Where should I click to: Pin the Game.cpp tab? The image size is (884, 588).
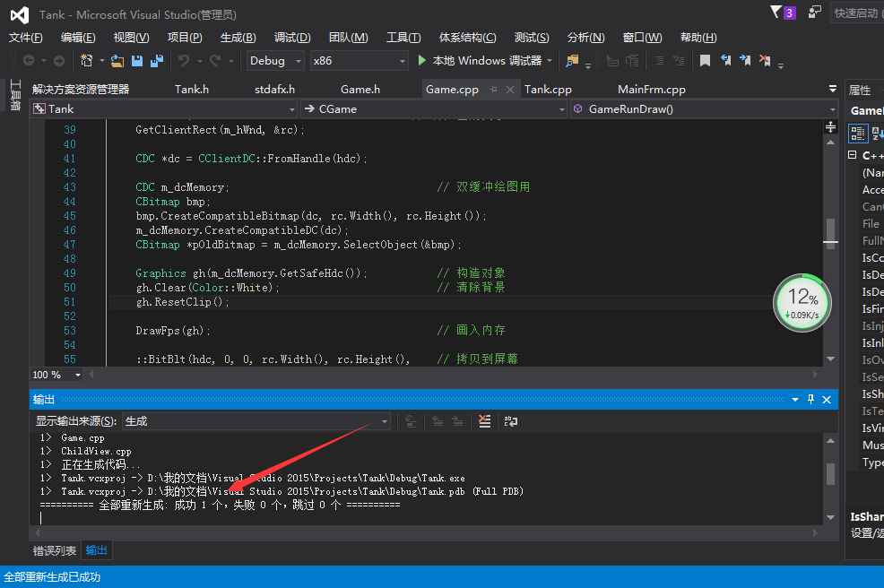493,89
